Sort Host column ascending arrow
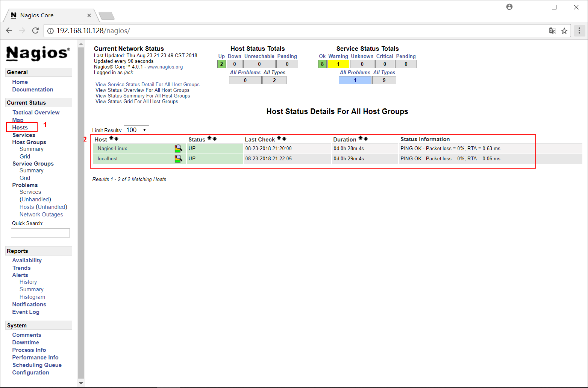The width and height of the screenshot is (588, 388). [x=111, y=139]
